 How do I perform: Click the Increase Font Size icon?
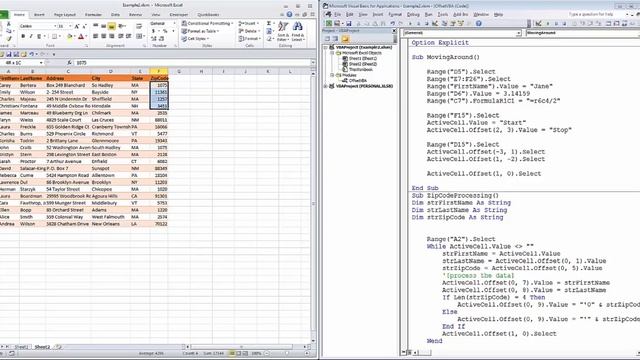point(76,26)
